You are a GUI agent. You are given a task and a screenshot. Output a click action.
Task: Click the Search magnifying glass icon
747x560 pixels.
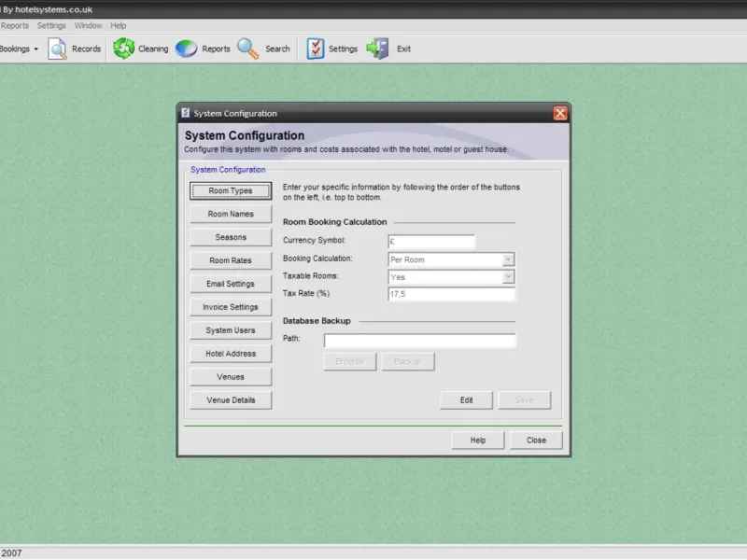pos(248,49)
